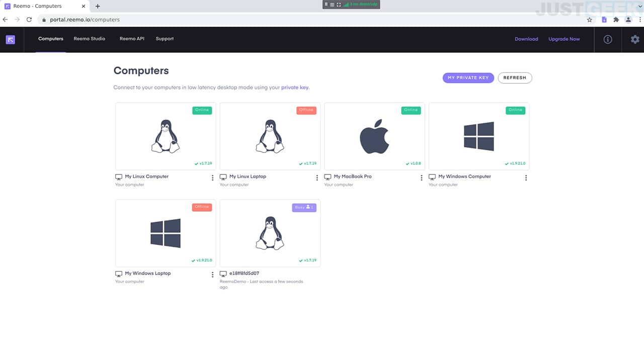
Task: Click monitor icon beside My Linux Computer
Action: pyautogui.click(x=119, y=177)
